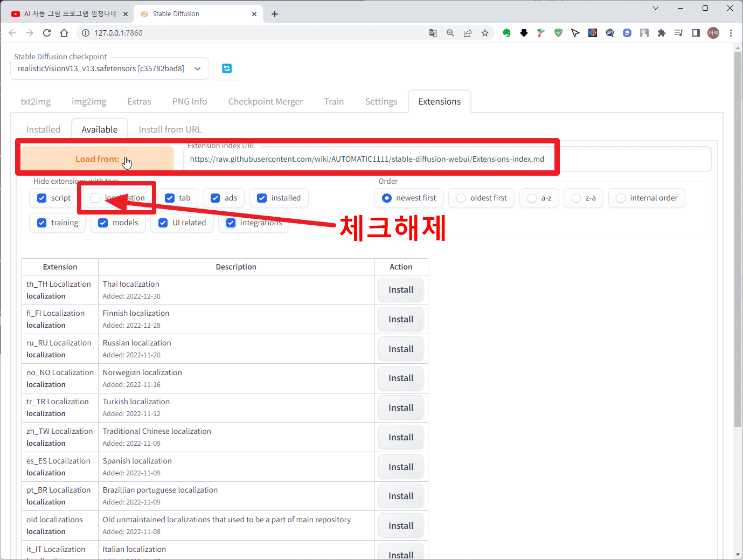
Task: Select a-z order radio
Action: [x=532, y=198]
